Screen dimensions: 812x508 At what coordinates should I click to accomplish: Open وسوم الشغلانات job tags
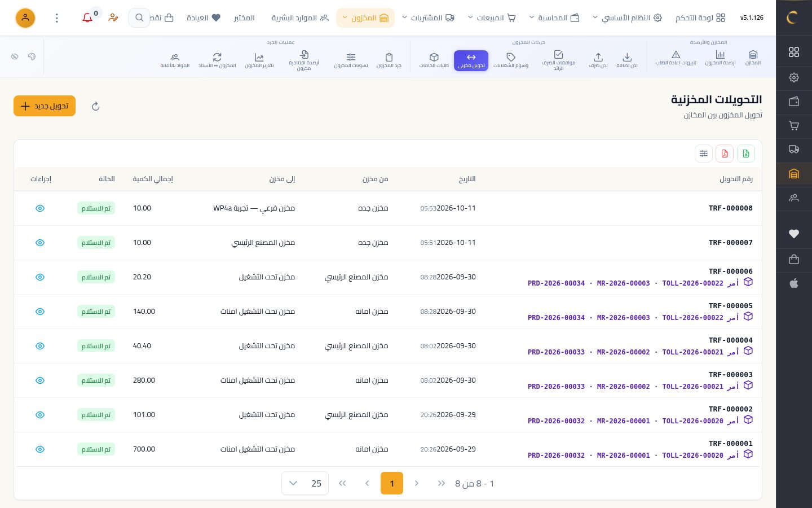[x=511, y=60]
